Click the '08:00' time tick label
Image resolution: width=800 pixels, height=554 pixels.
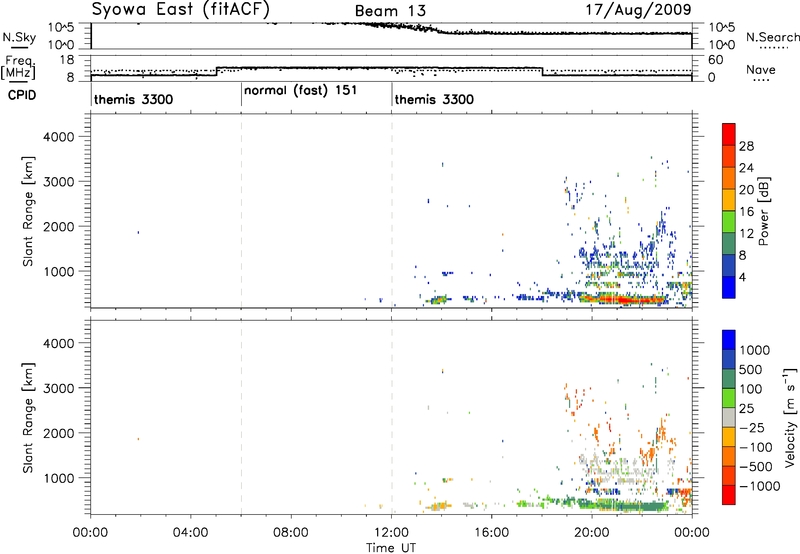click(291, 533)
